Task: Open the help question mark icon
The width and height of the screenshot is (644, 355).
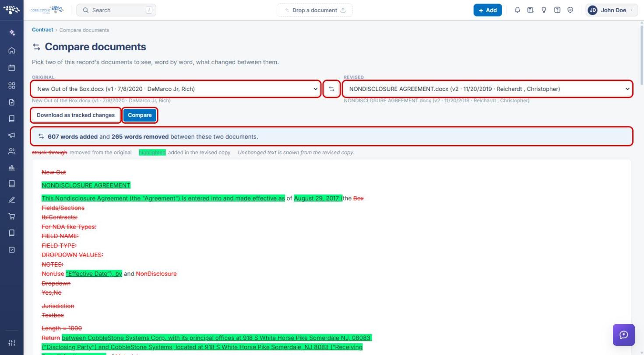Action: point(557,10)
